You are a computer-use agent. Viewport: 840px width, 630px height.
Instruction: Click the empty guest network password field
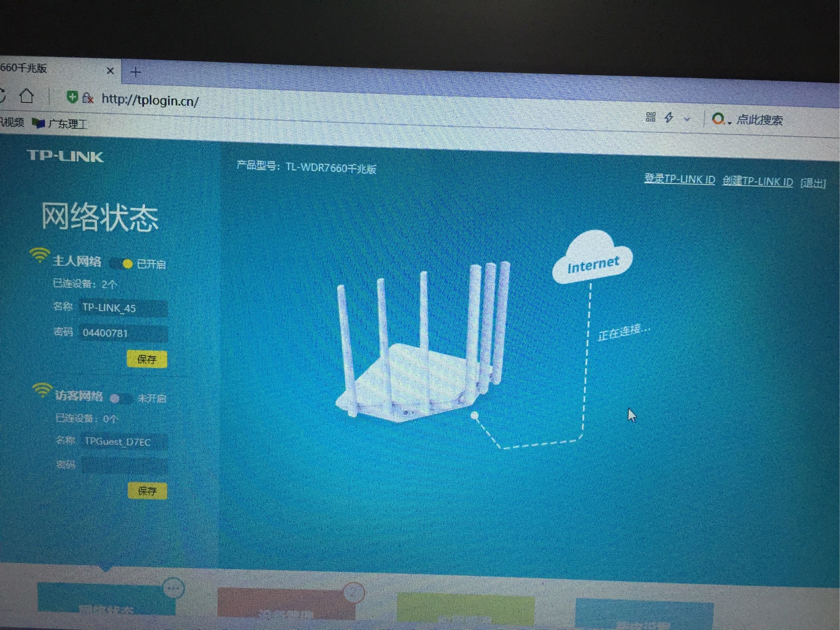124,465
